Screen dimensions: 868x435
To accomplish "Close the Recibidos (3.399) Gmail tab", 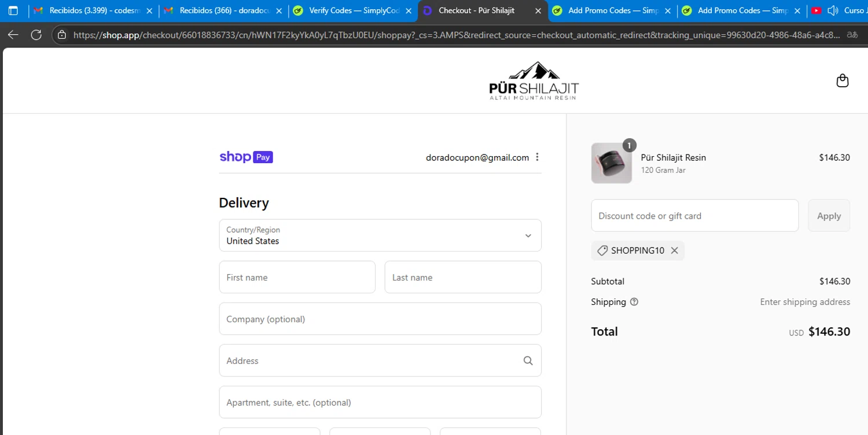I will [x=149, y=10].
